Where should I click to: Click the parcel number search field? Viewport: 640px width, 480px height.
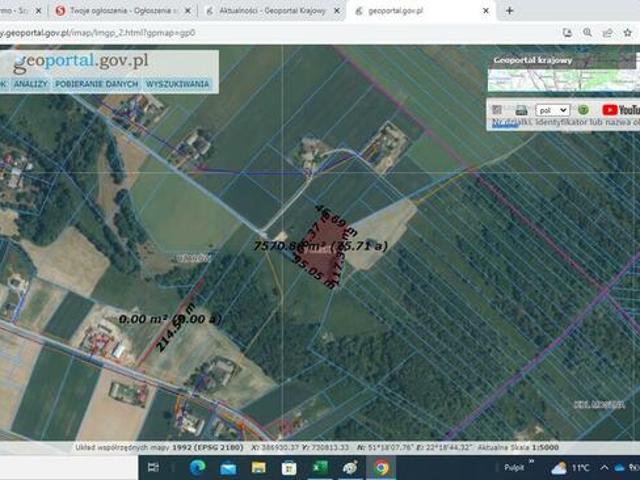(x=563, y=123)
